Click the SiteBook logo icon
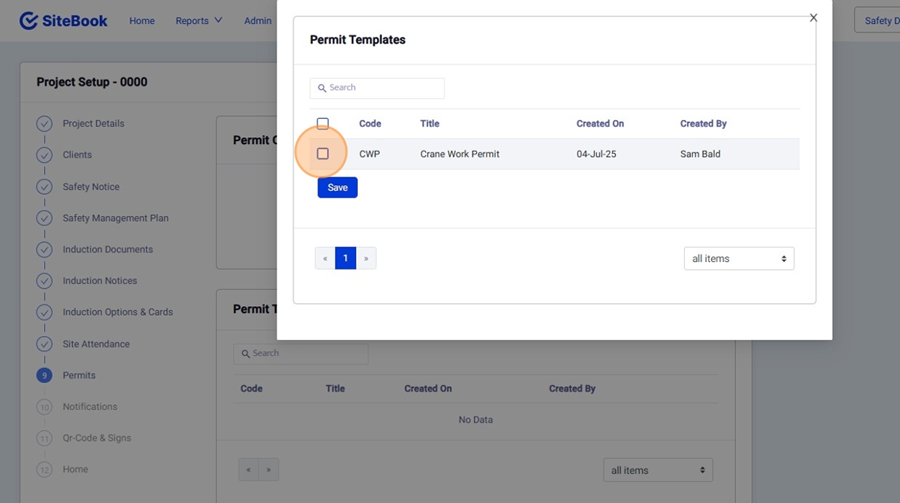Image resolution: width=900 pixels, height=503 pixels. (29, 21)
